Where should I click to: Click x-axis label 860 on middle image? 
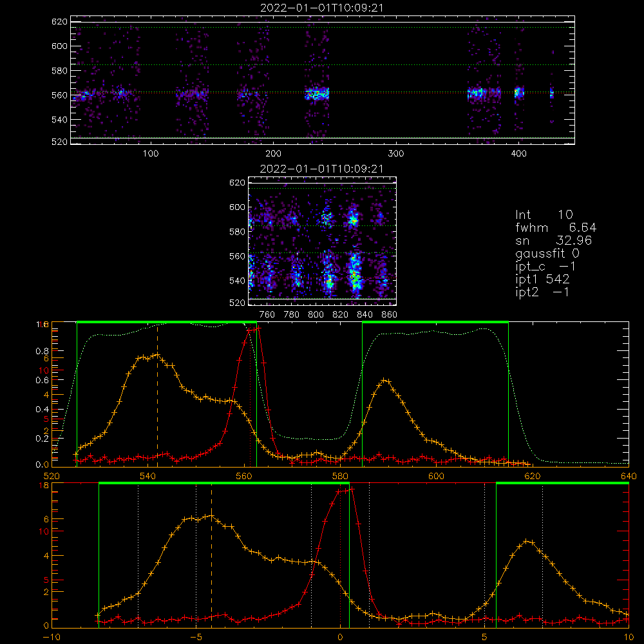(390, 315)
